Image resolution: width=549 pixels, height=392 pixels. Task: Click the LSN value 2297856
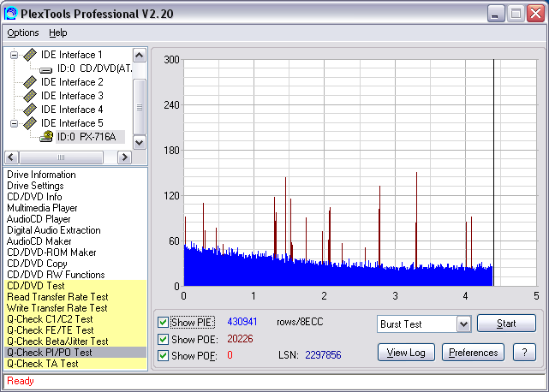[323, 355]
